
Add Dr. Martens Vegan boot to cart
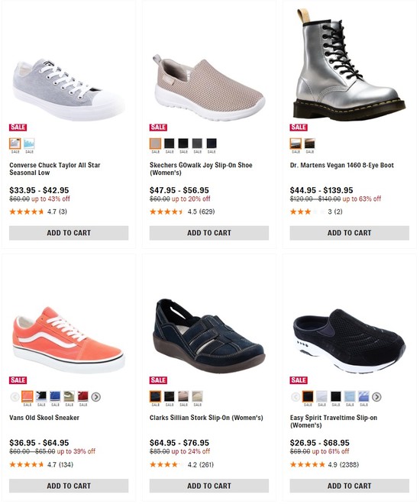click(x=351, y=234)
